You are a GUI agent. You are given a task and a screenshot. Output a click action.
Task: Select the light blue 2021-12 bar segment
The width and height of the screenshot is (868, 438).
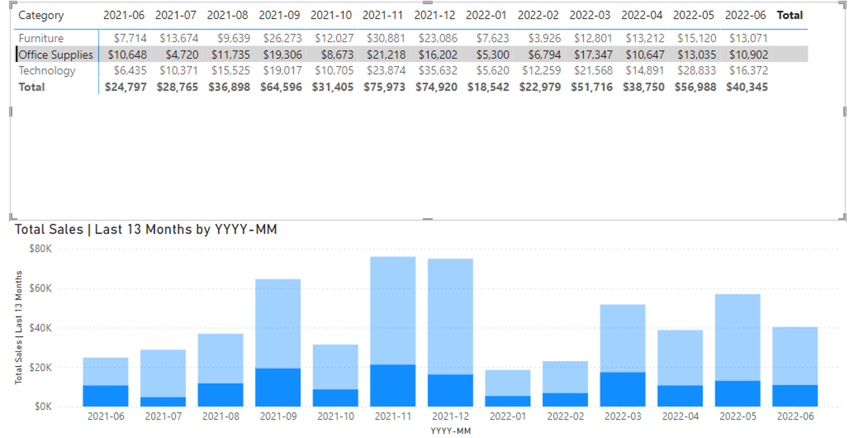[x=450, y=316]
